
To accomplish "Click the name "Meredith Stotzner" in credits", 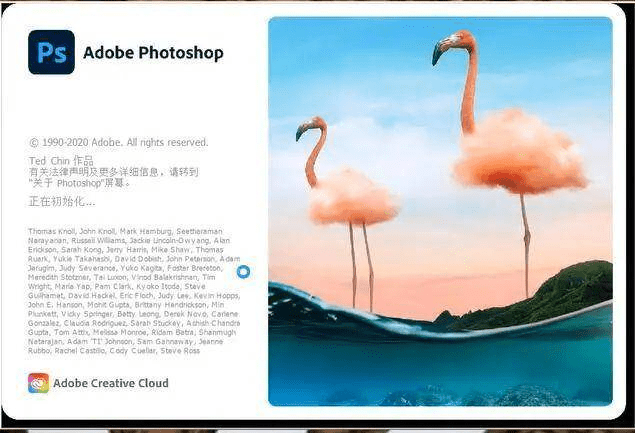I will pyautogui.click(x=58, y=277).
